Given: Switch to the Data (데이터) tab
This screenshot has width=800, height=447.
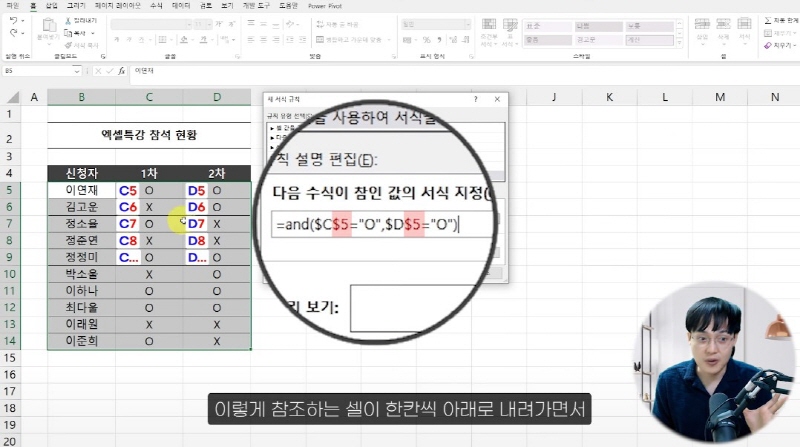Looking at the screenshot, I should point(181,6).
